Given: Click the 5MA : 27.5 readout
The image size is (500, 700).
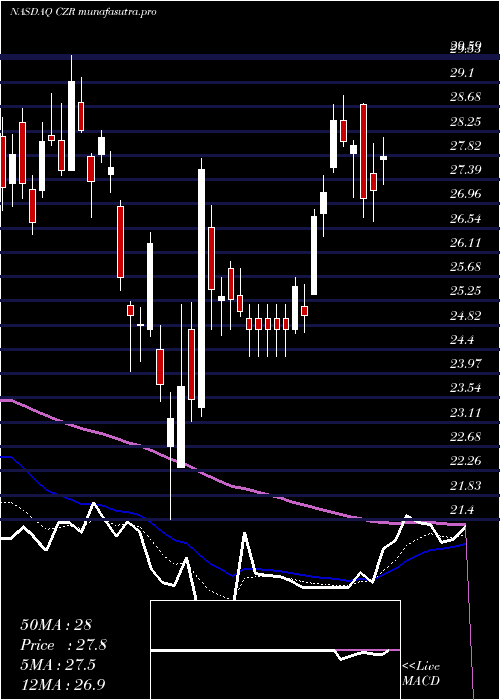Looking at the screenshot, I should (x=58, y=665).
